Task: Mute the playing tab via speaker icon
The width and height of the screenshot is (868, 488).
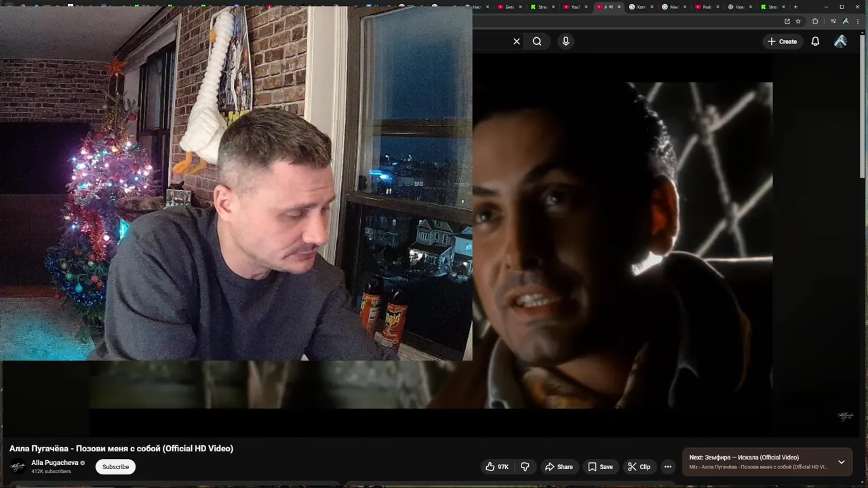Action: click(x=611, y=7)
